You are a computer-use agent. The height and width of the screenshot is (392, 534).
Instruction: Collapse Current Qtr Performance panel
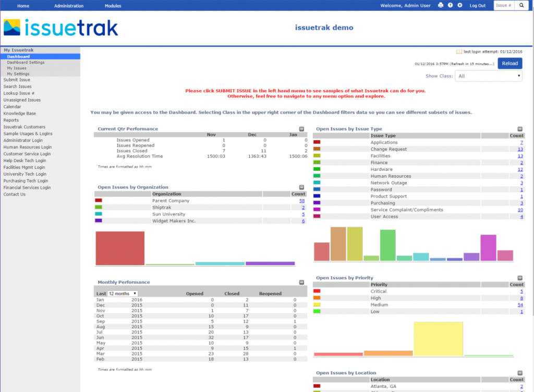(x=302, y=129)
